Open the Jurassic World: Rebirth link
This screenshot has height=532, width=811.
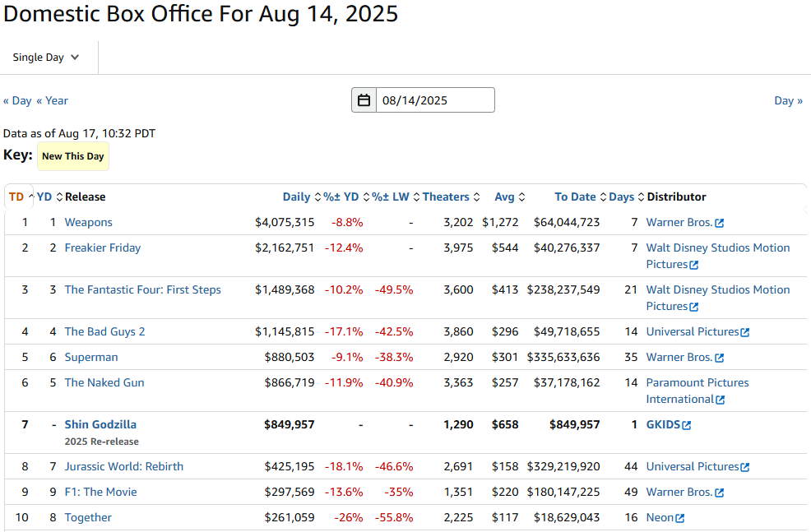(x=124, y=466)
